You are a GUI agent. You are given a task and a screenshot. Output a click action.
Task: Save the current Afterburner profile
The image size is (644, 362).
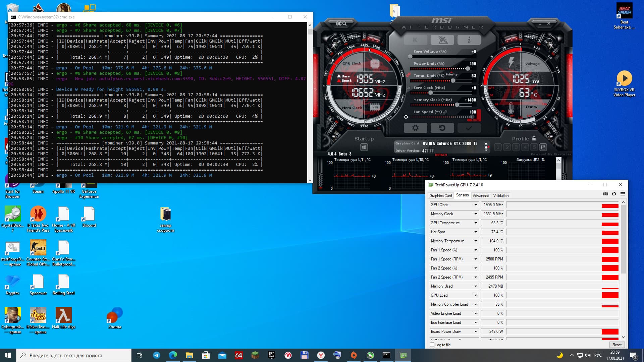click(x=543, y=147)
